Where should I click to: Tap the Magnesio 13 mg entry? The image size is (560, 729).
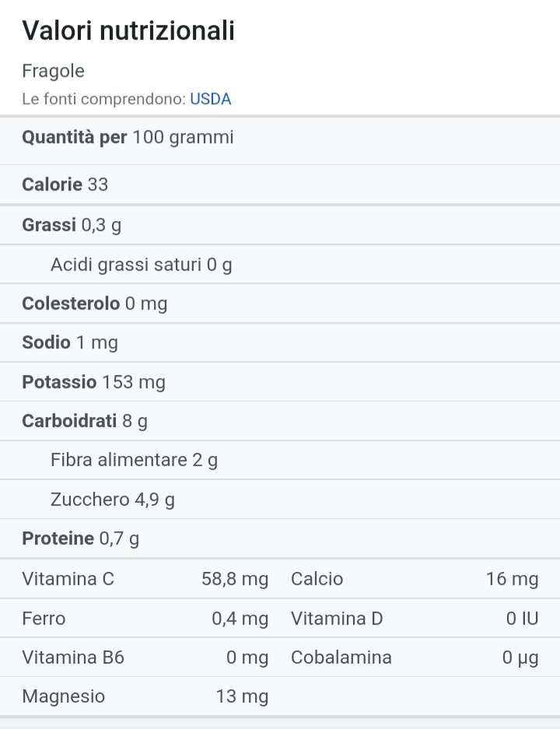pyautogui.click(x=145, y=697)
